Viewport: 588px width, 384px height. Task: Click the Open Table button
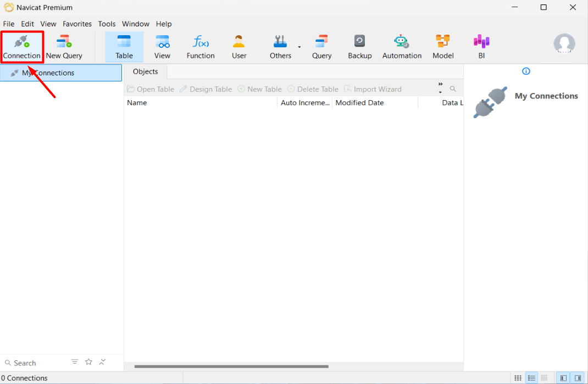click(x=151, y=89)
